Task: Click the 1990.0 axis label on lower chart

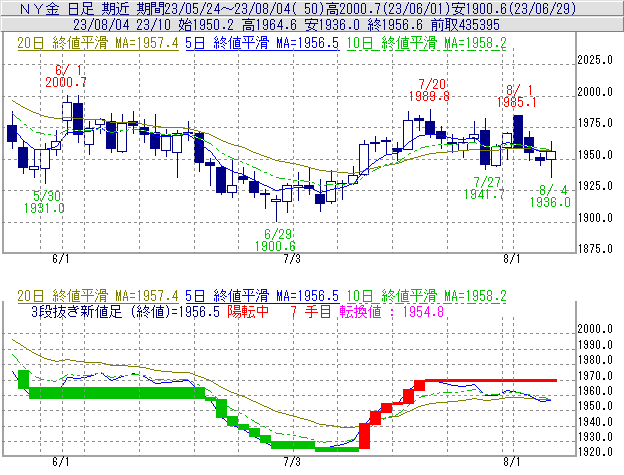Action: (x=595, y=345)
